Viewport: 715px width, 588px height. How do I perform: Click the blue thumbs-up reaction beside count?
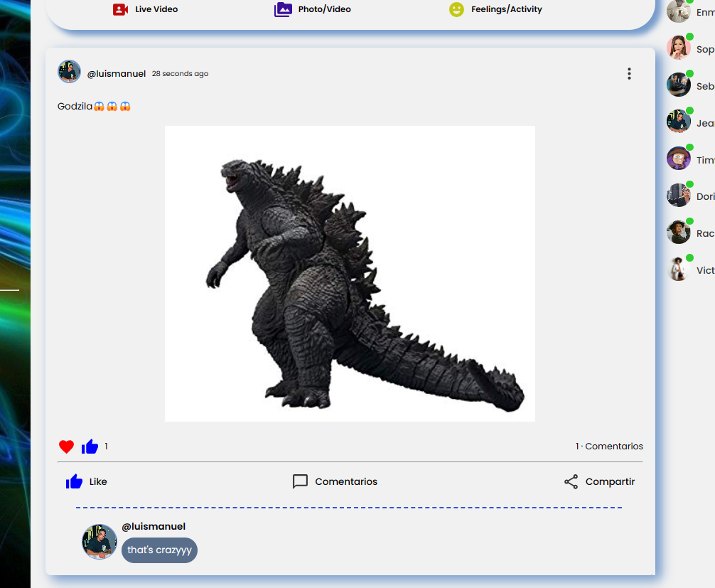tap(90, 447)
